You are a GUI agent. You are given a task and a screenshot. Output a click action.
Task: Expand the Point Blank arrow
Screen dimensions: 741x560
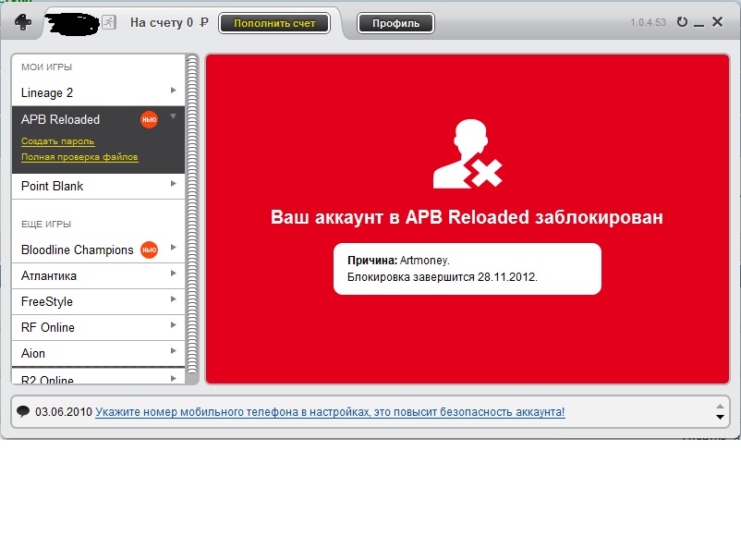point(174,183)
